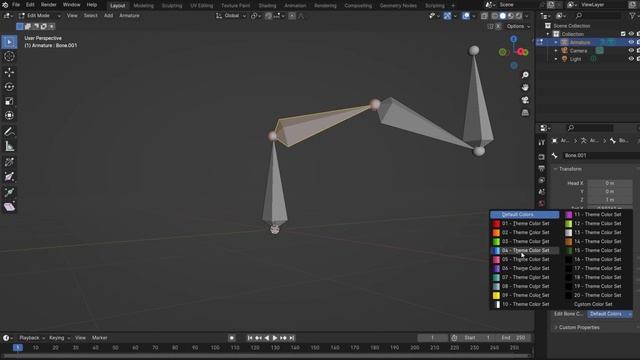Hide the Light object in outliner

pos(631,59)
